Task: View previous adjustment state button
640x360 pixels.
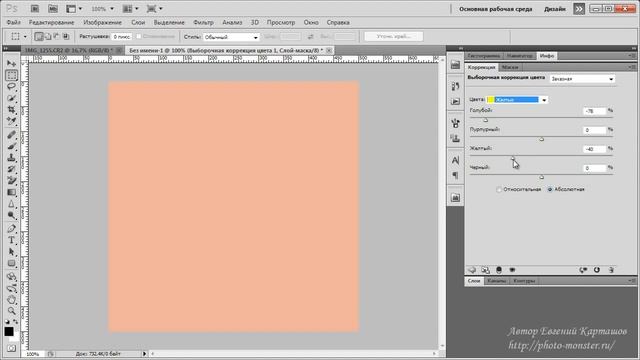Action: (x=583, y=270)
